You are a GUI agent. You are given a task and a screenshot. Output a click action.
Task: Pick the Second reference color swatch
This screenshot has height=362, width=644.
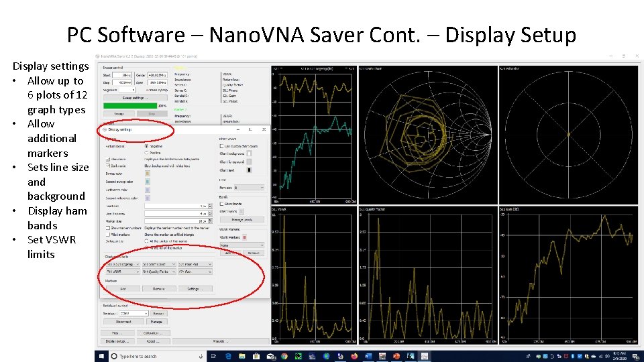point(148,198)
